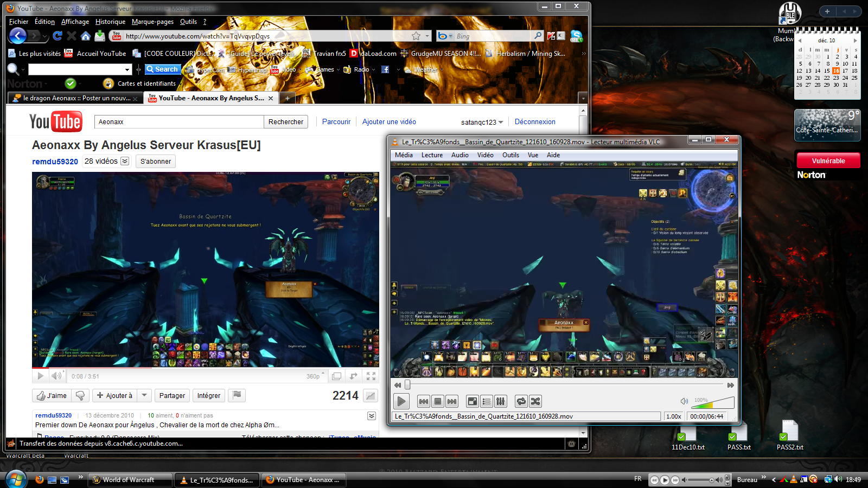868x488 pixels.
Task: Click the thumbs-down dislike icon
Action: 80,396
